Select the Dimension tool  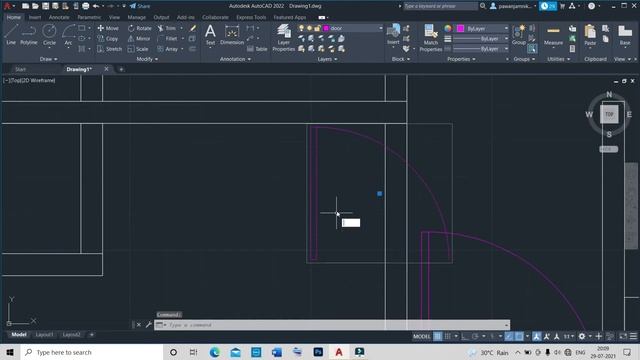coord(232,34)
